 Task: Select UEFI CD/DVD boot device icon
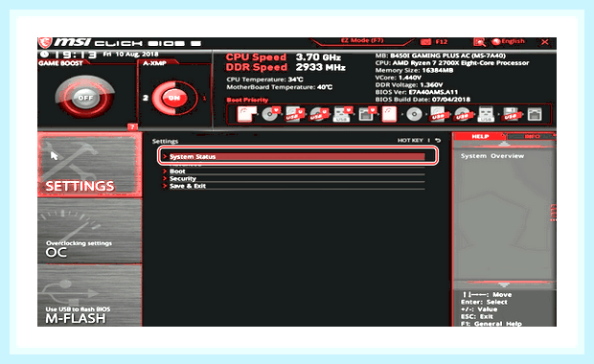[x=270, y=114]
